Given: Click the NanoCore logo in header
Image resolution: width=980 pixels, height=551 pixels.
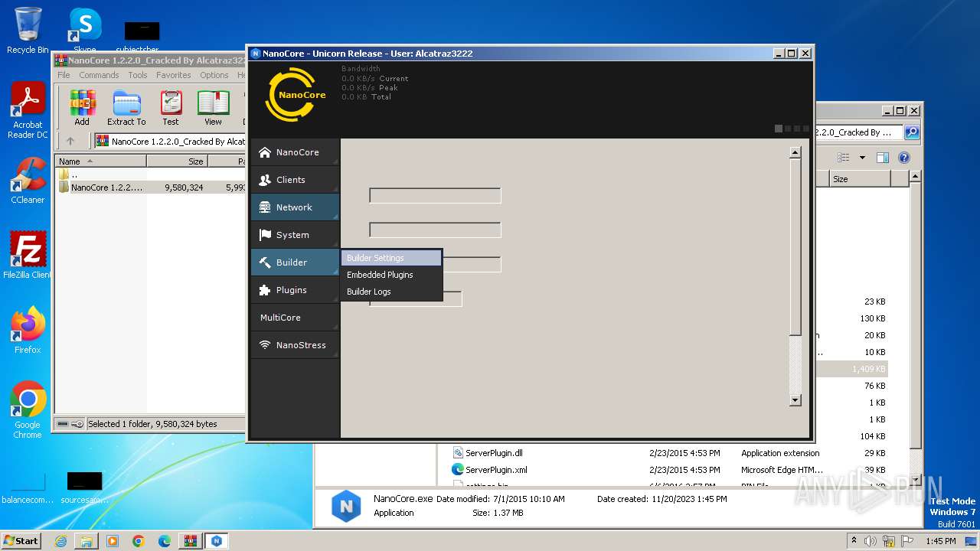Looking at the screenshot, I should 295,95.
